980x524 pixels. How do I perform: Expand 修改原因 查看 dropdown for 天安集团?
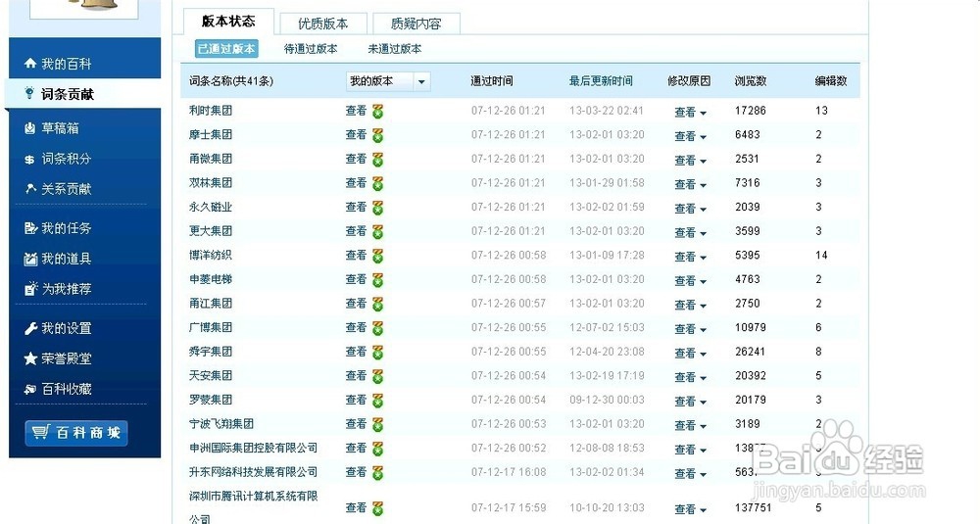(x=690, y=377)
